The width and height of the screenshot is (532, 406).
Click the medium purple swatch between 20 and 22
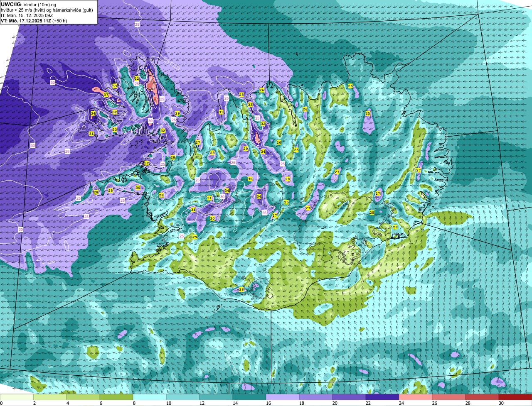click(x=349, y=397)
